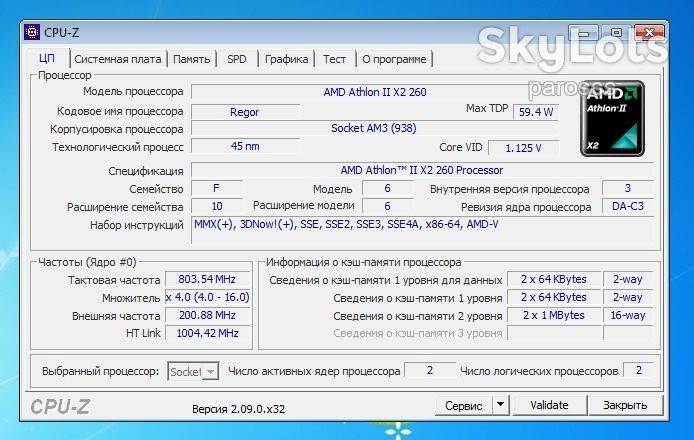Click the L1 data cache 2-way value
The height and width of the screenshot is (440, 694).
point(628,279)
